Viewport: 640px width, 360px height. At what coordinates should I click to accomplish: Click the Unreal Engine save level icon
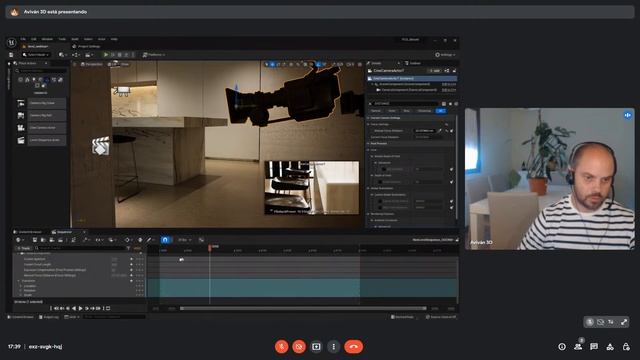11,55
